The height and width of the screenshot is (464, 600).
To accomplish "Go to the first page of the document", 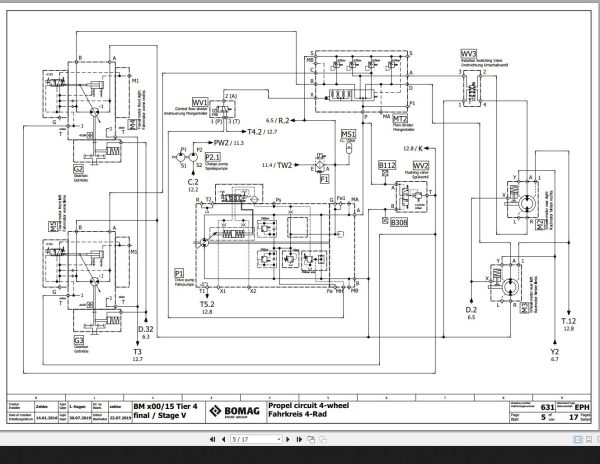I will tap(213, 440).
